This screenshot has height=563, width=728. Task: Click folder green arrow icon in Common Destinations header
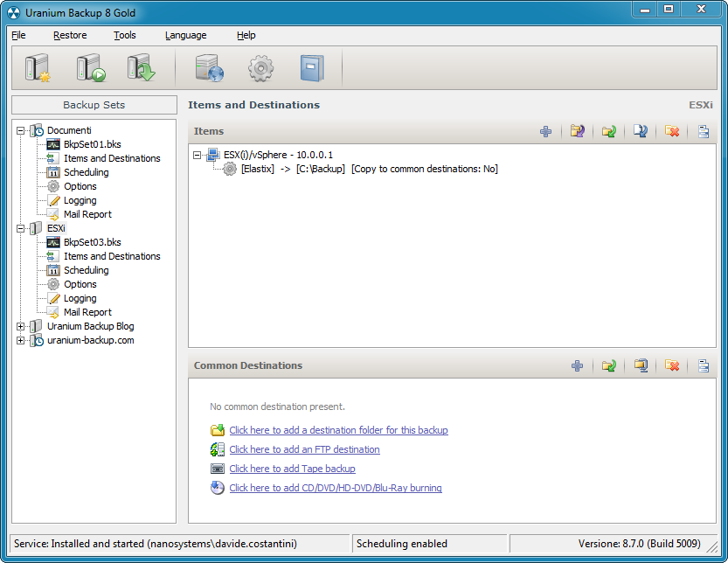tap(608, 366)
